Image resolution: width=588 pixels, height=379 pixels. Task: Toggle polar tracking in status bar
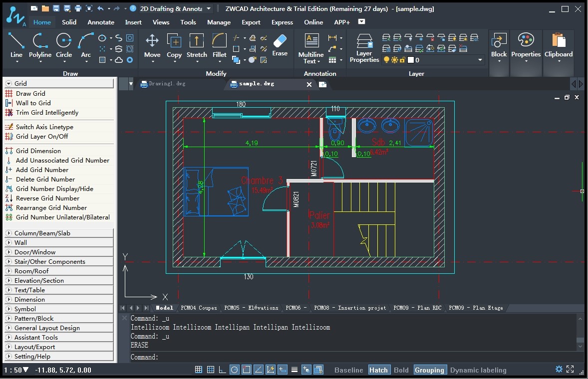tap(235, 370)
